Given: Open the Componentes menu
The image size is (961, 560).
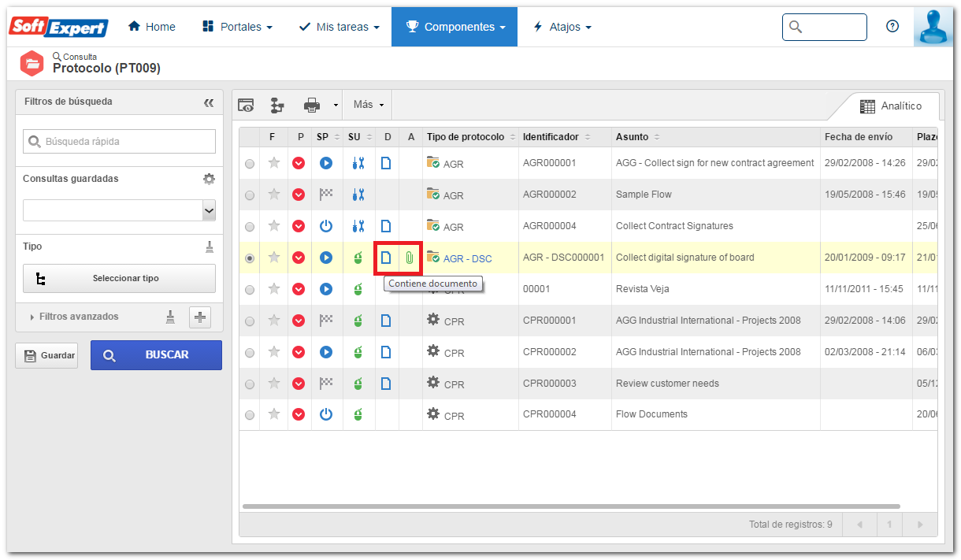Looking at the screenshot, I should pos(455,27).
